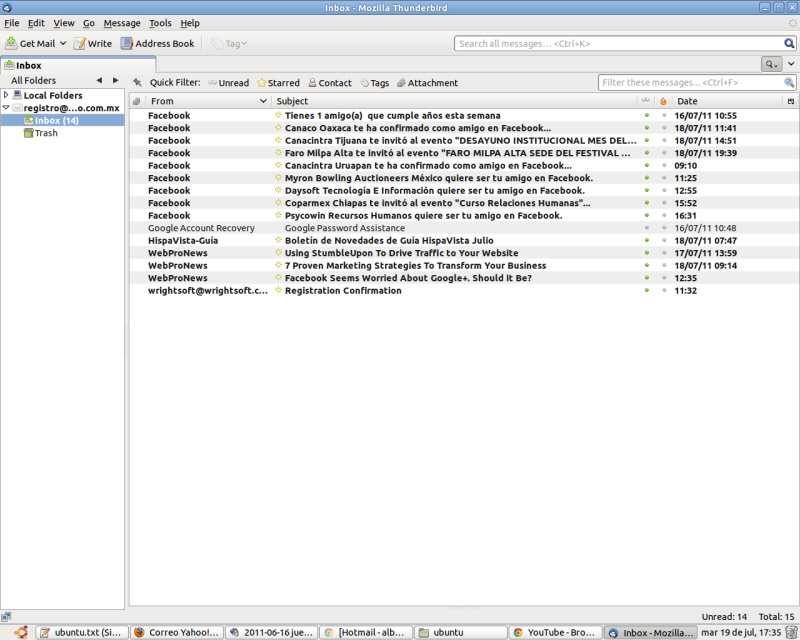Click the trash icon in bottom panel
Viewport: 800px width, 640px height.
(x=791, y=632)
